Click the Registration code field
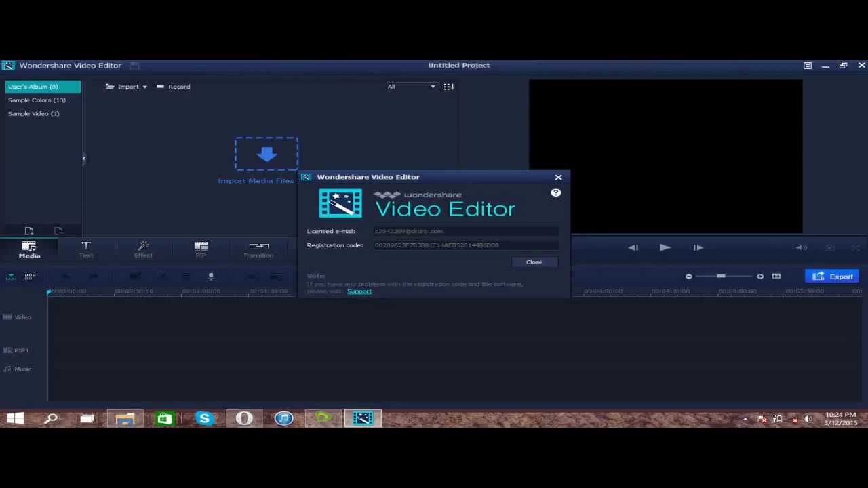The height and width of the screenshot is (488, 868). click(x=466, y=245)
